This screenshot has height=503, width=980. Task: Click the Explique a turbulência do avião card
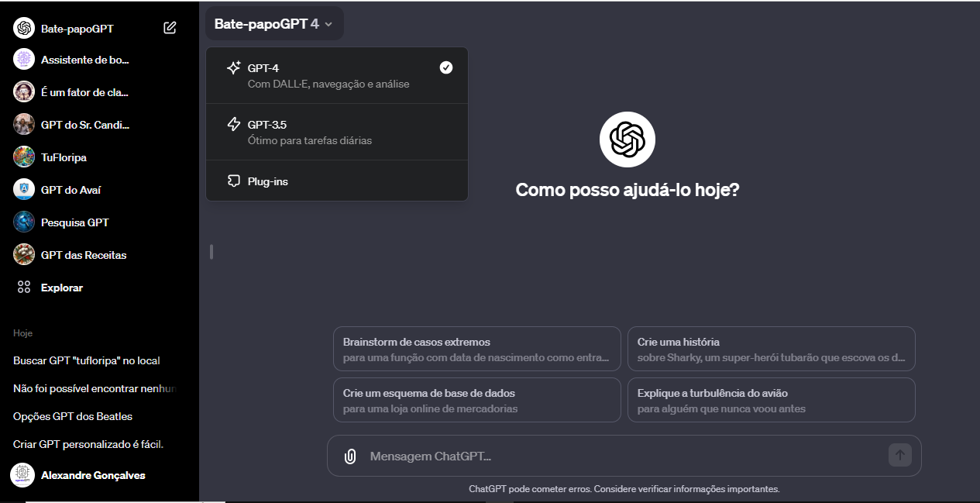point(771,399)
